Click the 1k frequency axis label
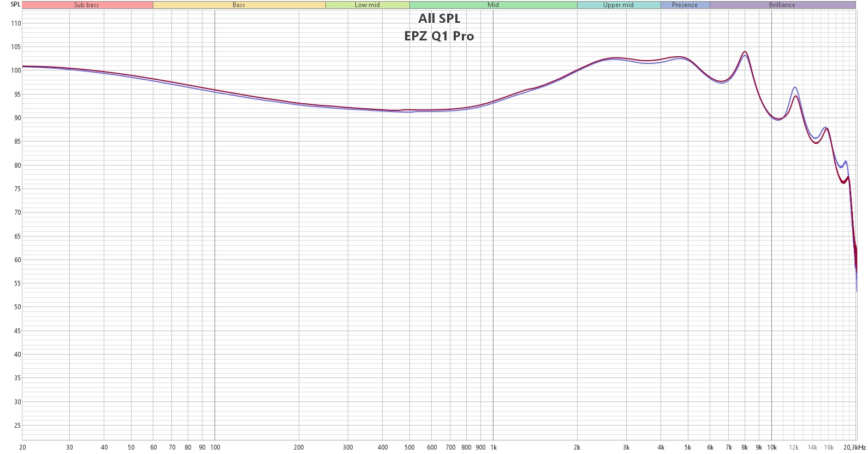The width and height of the screenshot is (868, 454). point(494,447)
